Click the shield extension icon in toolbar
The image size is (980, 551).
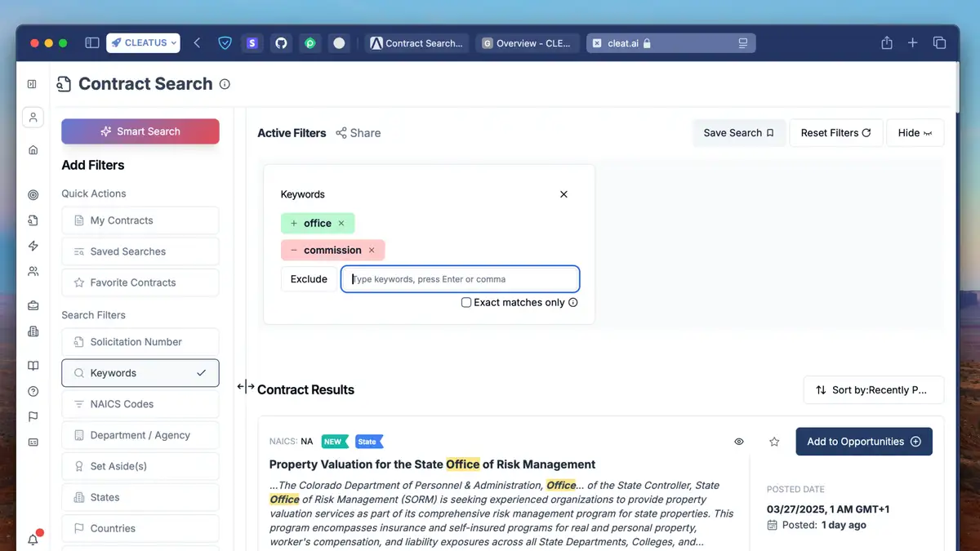[x=225, y=43]
